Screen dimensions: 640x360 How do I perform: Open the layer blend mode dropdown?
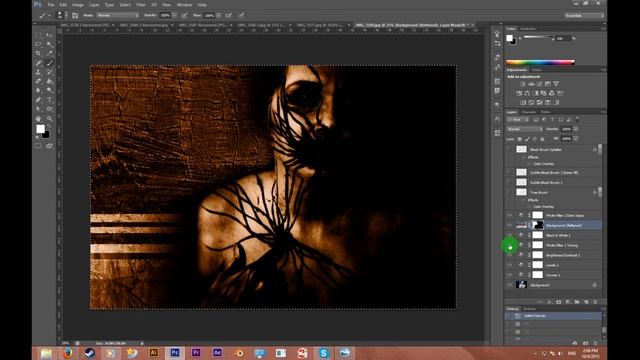(525, 129)
